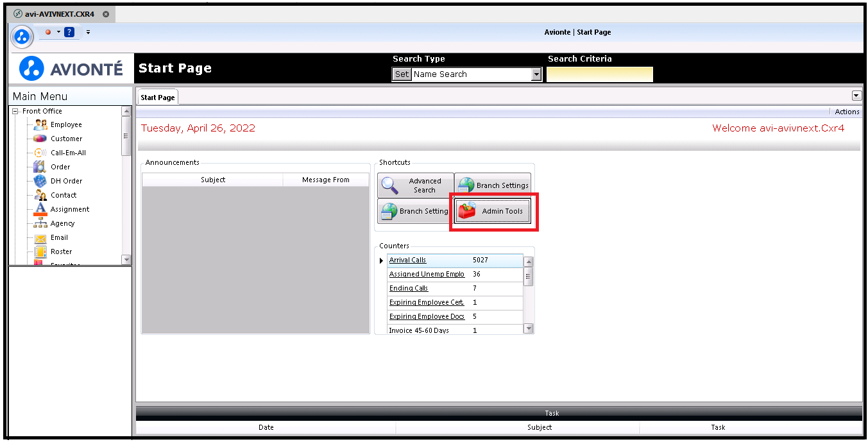
Task: Open the Avionte round application menu button
Action: [x=22, y=37]
